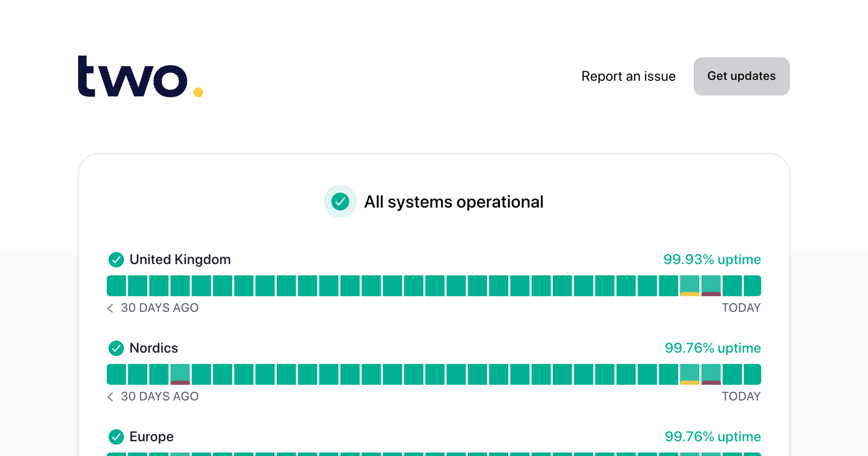Go back with United Kingdom previous chevron

click(x=110, y=308)
